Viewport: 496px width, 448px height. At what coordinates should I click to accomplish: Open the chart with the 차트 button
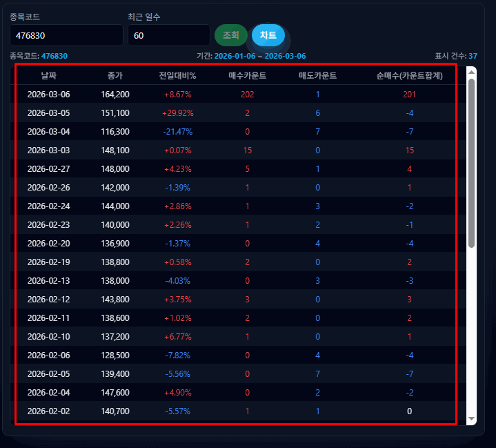(x=268, y=35)
